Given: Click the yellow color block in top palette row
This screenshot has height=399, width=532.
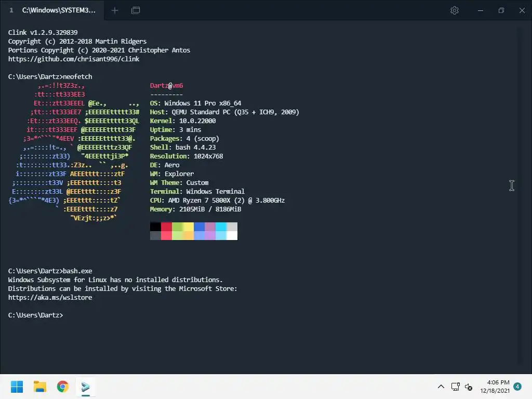Looking at the screenshot, I should pyautogui.click(x=188, y=227).
